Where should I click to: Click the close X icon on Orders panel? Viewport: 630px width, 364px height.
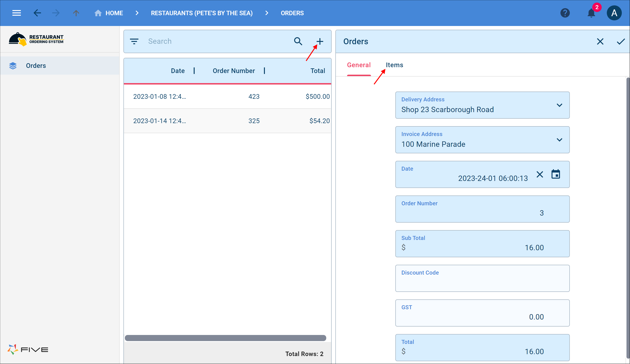[600, 41]
